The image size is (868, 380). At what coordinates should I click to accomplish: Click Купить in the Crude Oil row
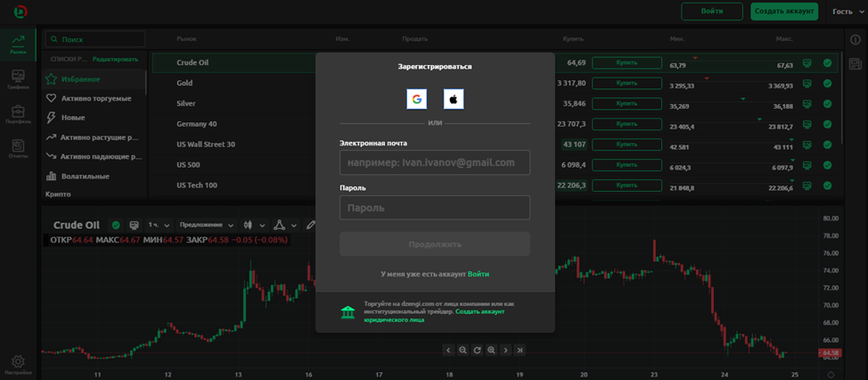(x=626, y=62)
